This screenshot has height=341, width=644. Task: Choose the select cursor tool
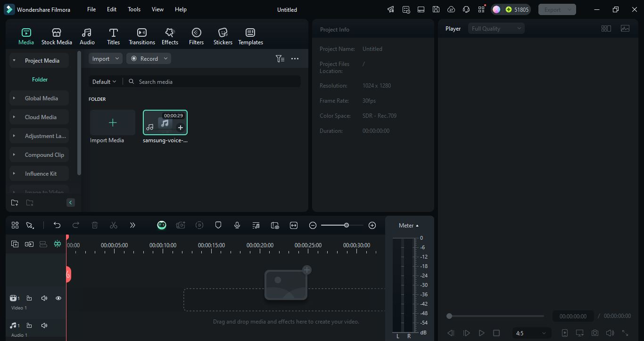click(30, 225)
